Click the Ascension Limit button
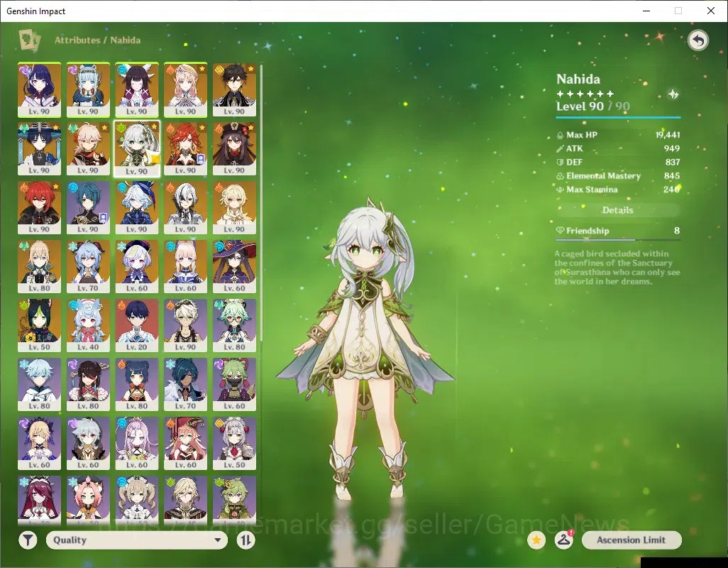Image resolution: width=728 pixels, height=568 pixels. [632, 540]
